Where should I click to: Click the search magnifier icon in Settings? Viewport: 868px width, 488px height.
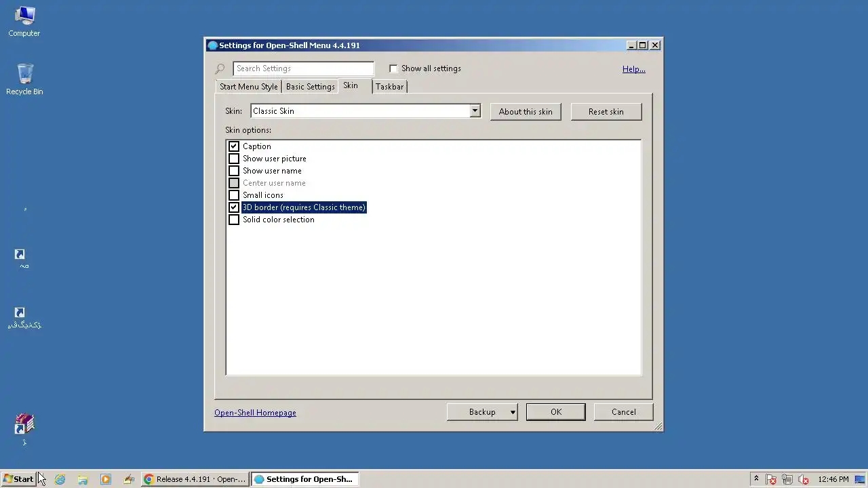(220, 68)
